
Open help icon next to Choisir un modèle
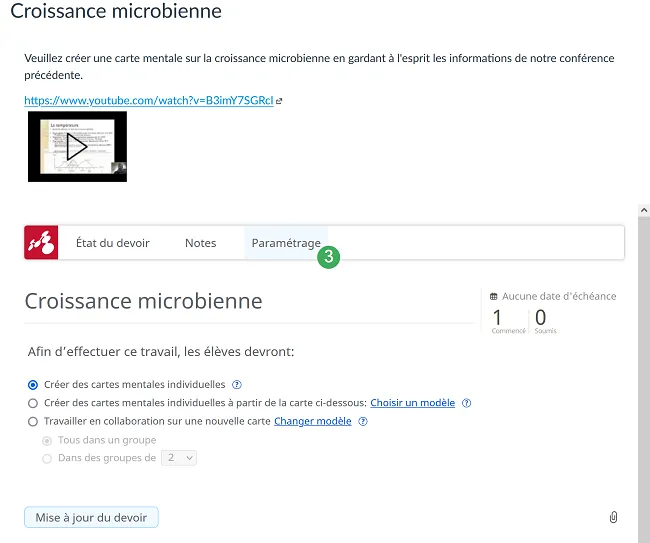coord(466,403)
